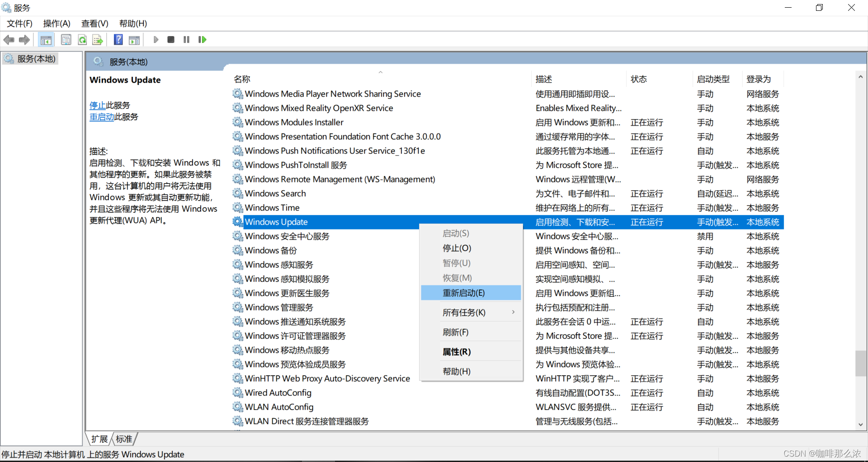Click the 名称 column sort arrow

click(x=380, y=72)
